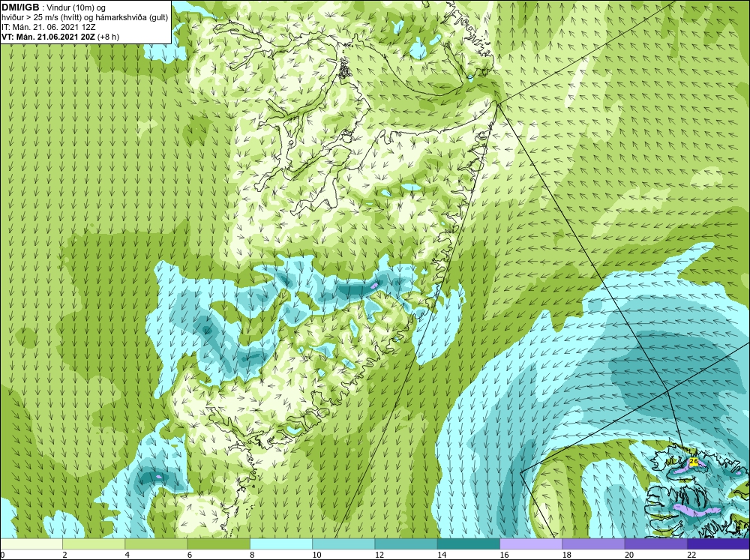Click the 4–6 m/s green legend swatch
This screenshot has height=560, width=750.
[x=156, y=544]
